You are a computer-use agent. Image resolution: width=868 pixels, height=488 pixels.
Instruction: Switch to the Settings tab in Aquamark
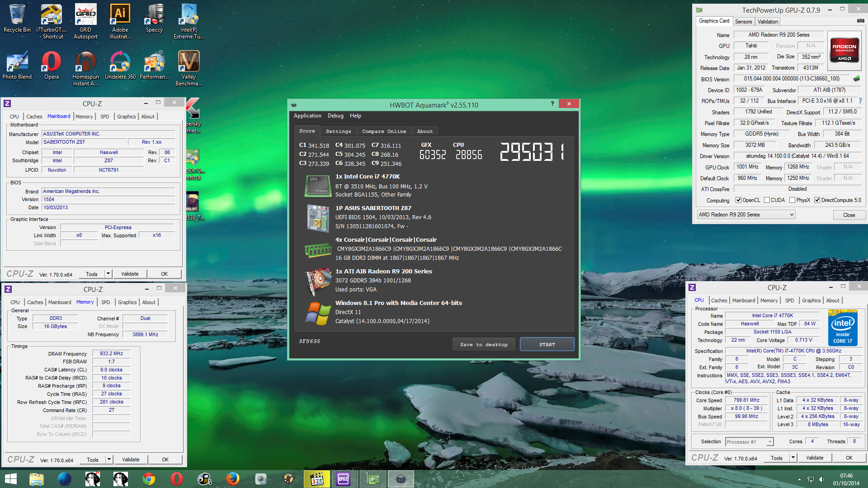click(x=338, y=131)
